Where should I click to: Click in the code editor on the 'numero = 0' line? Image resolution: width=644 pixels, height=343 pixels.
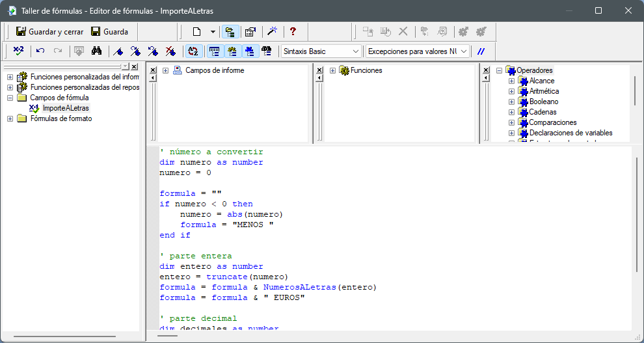tap(185, 172)
